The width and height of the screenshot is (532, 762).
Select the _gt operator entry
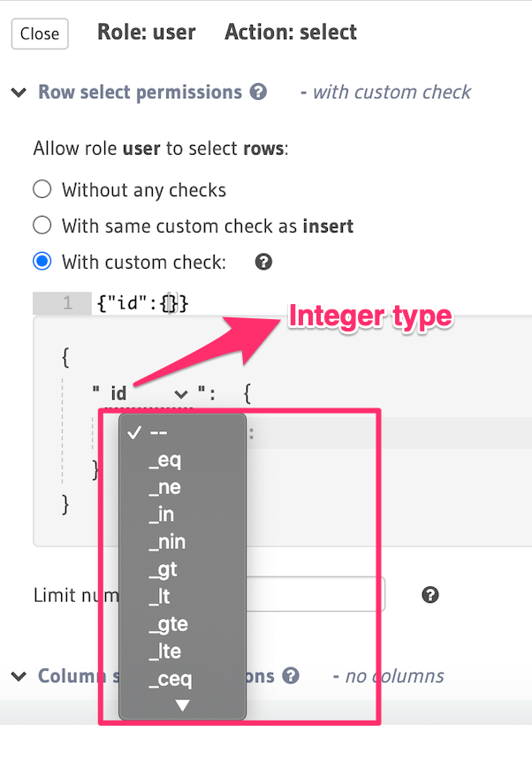point(163,570)
